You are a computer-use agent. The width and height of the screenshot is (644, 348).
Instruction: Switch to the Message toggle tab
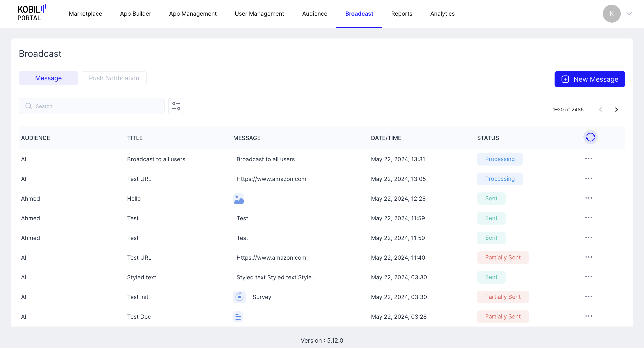point(48,78)
